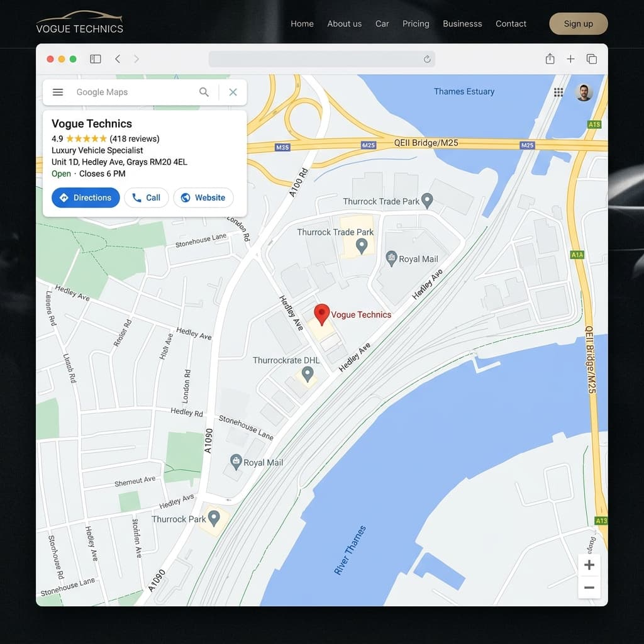Click the horizontal QEII Bridge/M25 label
Image resolution: width=644 pixels, height=644 pixels.
[x=426, y=143]
